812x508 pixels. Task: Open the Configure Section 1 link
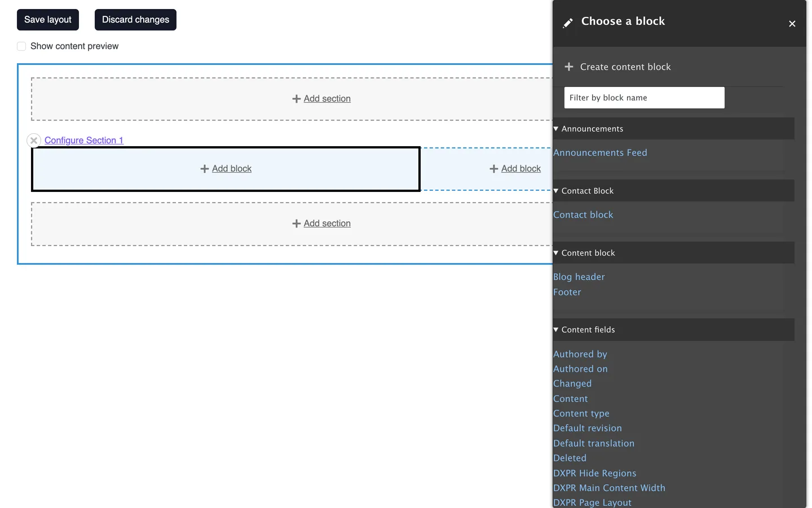click(84, 141)
